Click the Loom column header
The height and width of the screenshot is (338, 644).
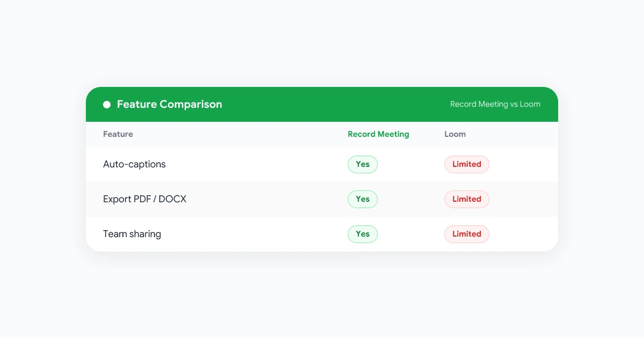[455, 134]
